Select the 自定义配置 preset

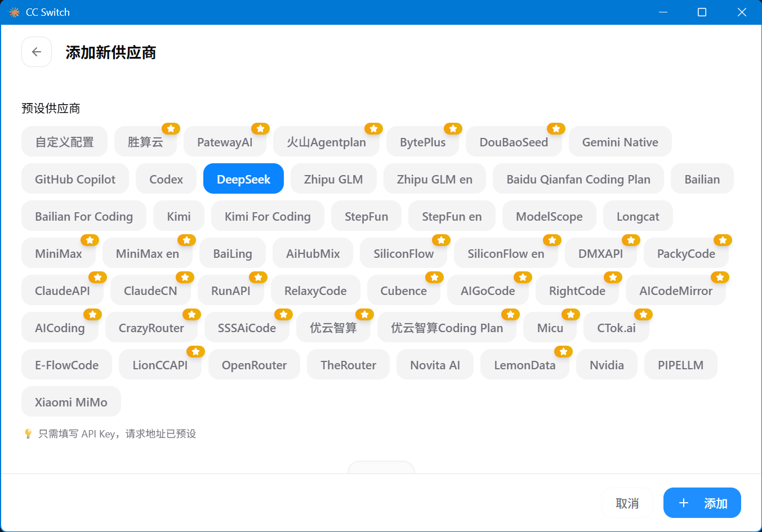pyautogui.click(x=64, y=141)
